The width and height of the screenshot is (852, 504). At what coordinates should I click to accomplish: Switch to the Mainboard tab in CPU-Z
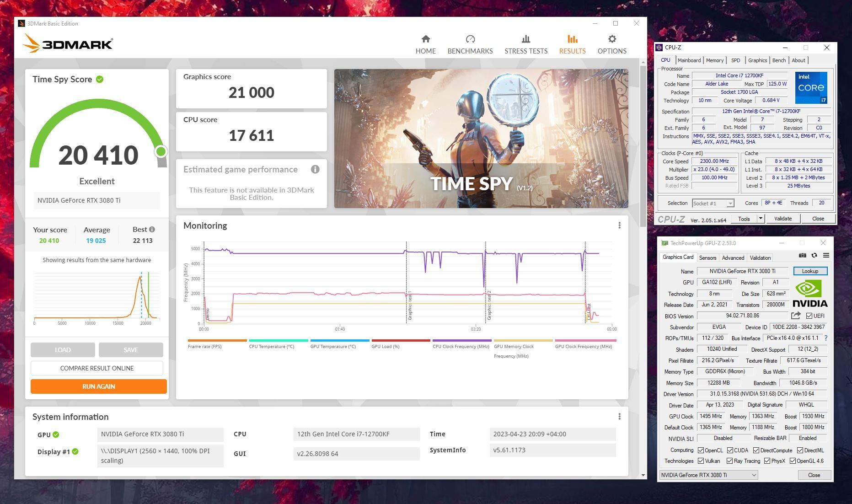pyautogui.click(x=689, y=60)
